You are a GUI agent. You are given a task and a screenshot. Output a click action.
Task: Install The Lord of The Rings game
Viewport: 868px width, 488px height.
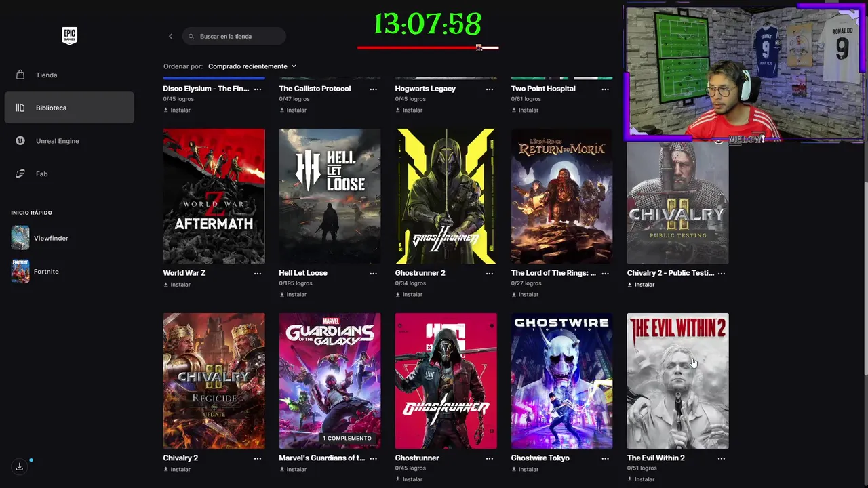pyautogui.click(x=525, y=294)
